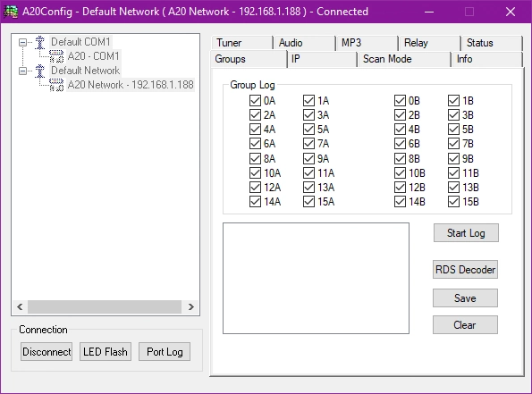The height and width of the screenshot is (394, 532).
Task: Click the A20Config app icon in title bar
Action: tap(11, 12)
